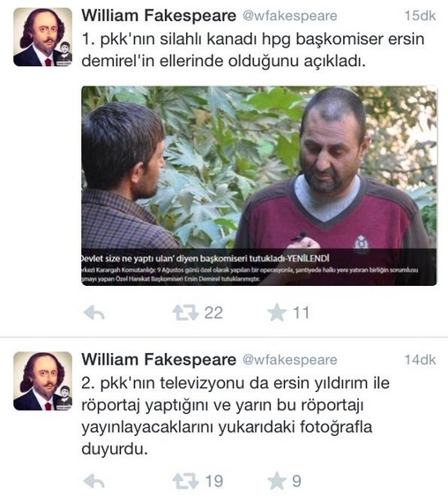
Task: Retweet the first tweet with 22 retweets
Action: [x=185, y=312]
